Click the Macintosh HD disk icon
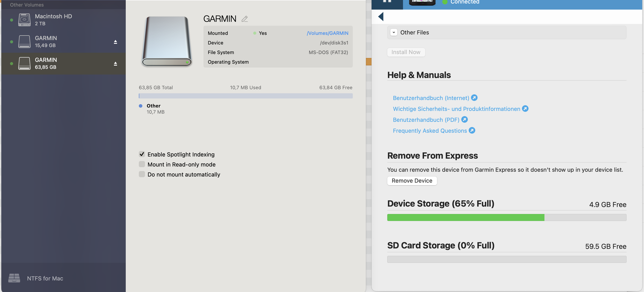Image resolution: width=644 pixels, height=292 pixels. pos(24,20)
